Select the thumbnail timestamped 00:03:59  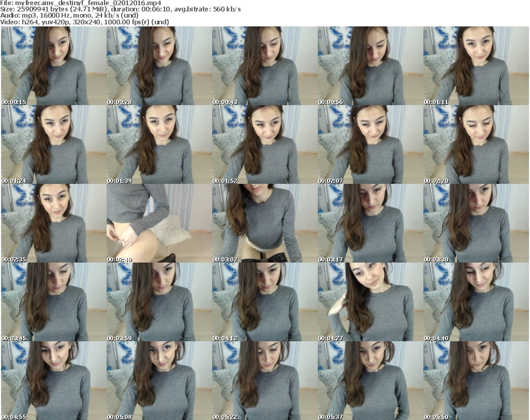tap(159, 301)
